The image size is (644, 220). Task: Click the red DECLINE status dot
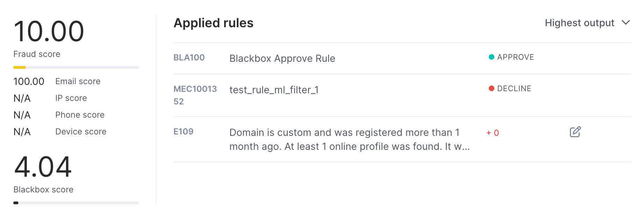(x=491, y=88)
